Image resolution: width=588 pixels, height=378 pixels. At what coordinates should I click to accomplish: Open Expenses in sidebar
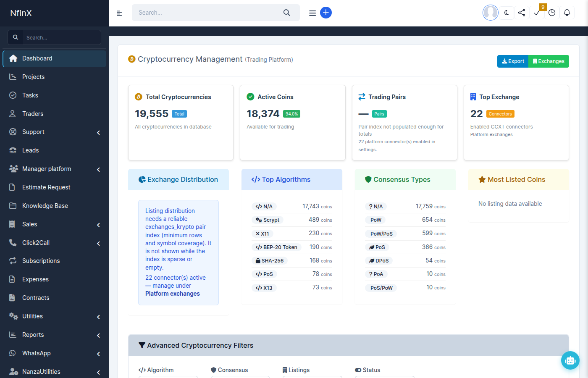click(54, 279)
